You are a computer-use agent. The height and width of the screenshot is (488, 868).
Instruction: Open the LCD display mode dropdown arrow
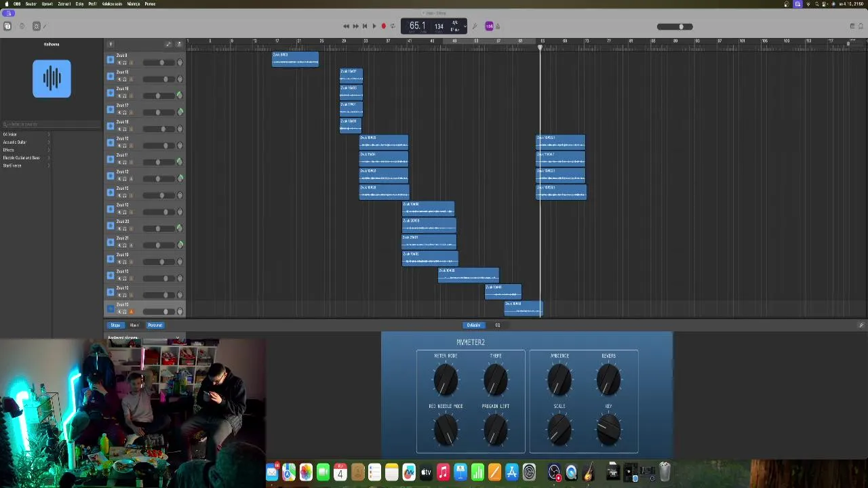pos(465,26)
